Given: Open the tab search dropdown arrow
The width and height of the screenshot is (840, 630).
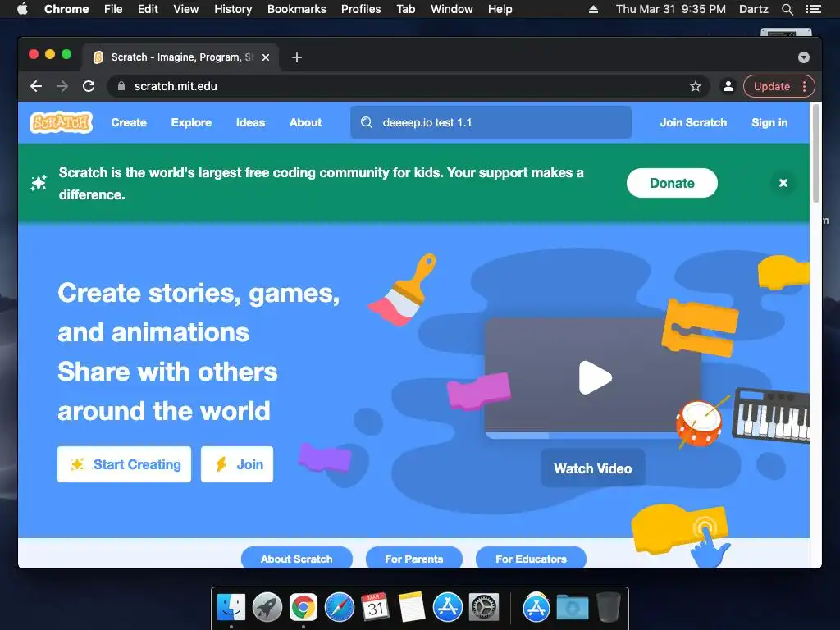Looking at the screenshot, I should [804, 57].
